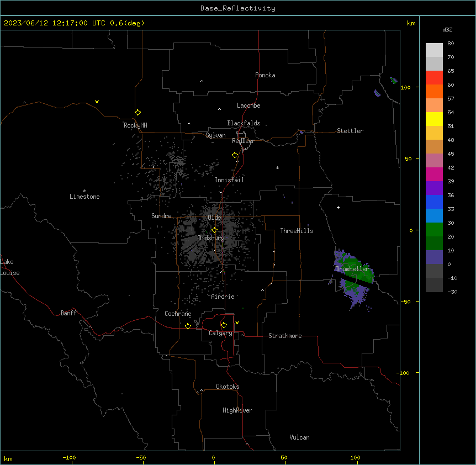The width and height of the screenshot is (476, 465).
Task: Click the Limestone label
Action: point(84,197)
